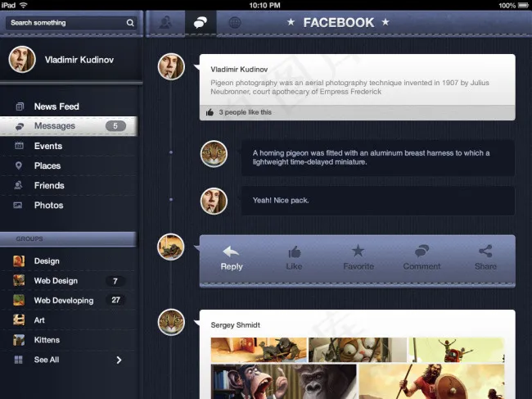Click the See All grid icon
Screen dimensions: 532x399
(18, 360)
